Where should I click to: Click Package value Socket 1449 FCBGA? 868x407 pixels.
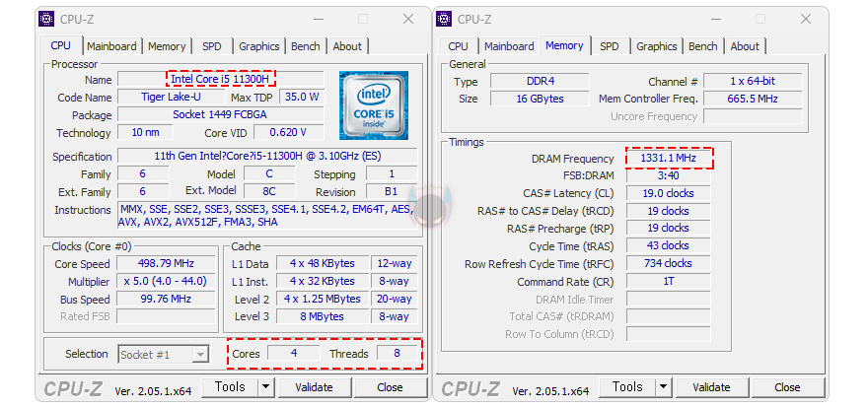click(x=220, y=114)
